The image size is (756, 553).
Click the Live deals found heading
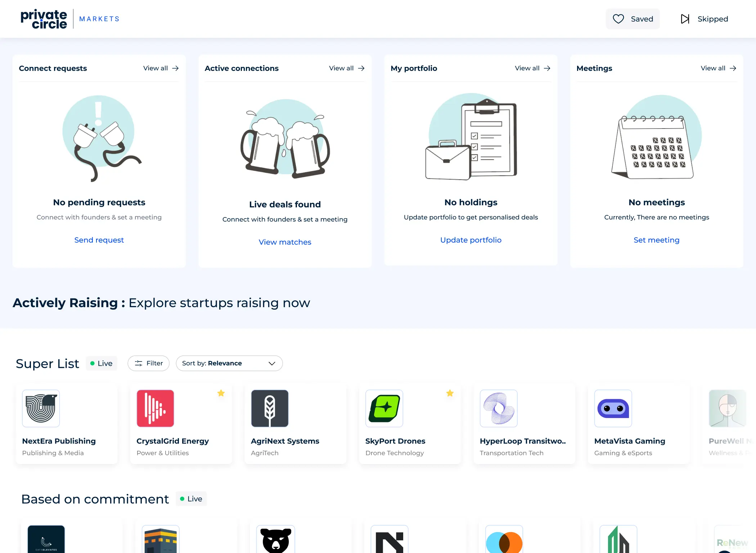point(285,204)
